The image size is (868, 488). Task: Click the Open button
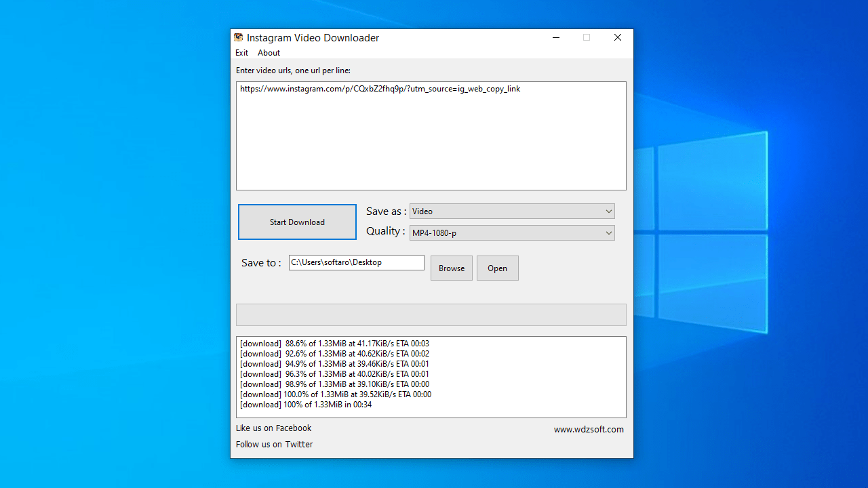point(498,268)
